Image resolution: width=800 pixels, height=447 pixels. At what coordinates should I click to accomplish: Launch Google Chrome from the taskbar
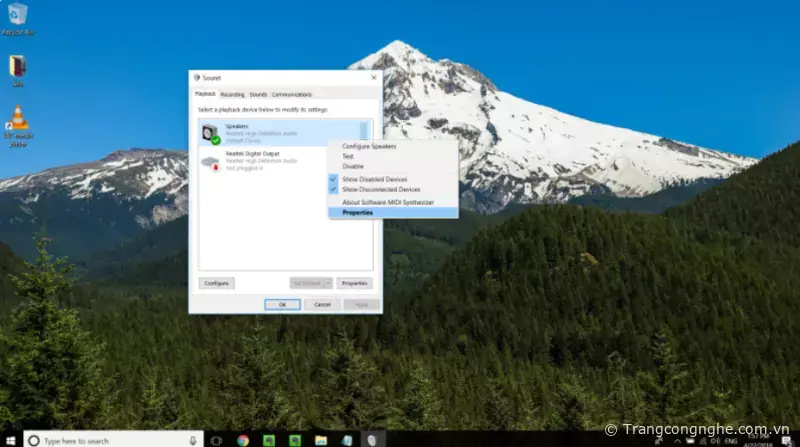tap(243, 439)
